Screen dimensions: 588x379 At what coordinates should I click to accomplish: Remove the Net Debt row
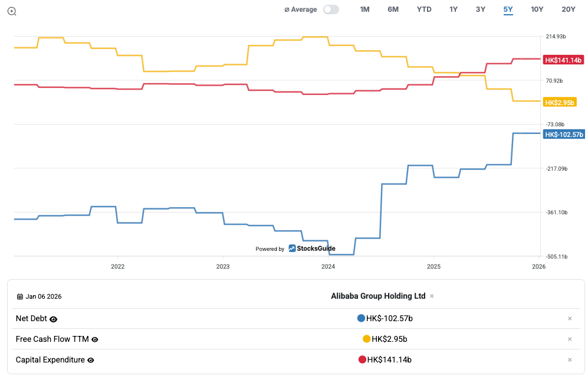570,319
